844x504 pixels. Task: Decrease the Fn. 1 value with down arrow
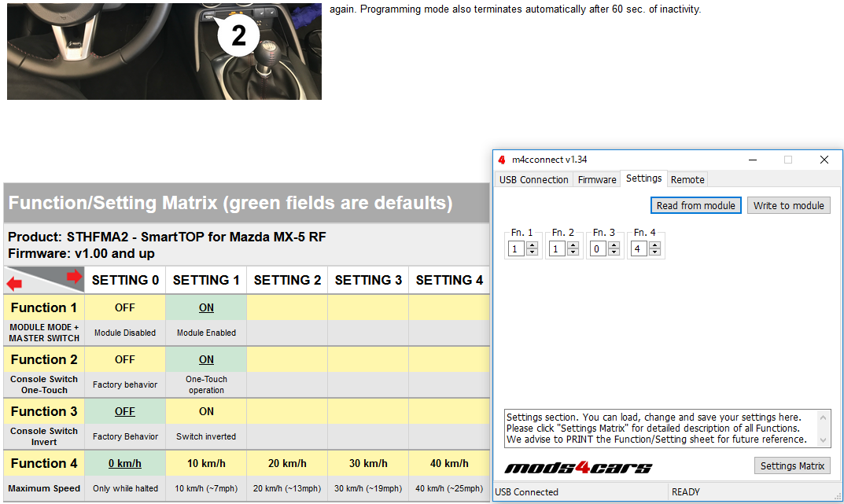click(x=533, y=252)
